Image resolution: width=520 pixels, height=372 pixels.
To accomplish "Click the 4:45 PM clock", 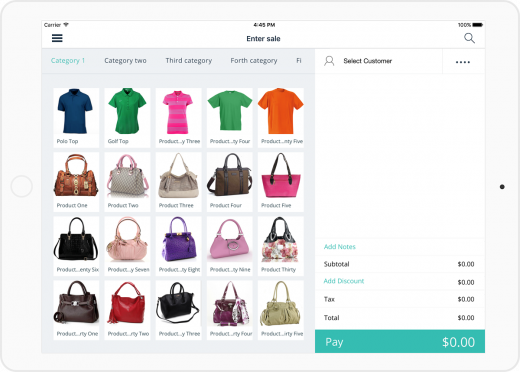I will click(x=264, y=25).
